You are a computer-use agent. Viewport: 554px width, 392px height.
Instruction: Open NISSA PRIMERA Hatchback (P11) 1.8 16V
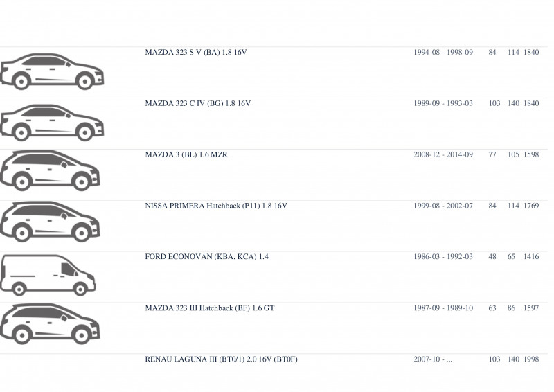216,206
